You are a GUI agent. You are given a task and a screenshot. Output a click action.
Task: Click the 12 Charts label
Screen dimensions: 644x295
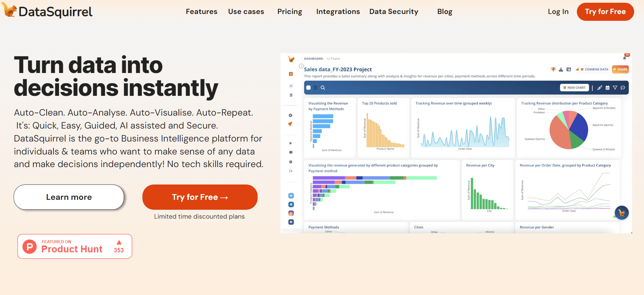click(x=333, y=59)
